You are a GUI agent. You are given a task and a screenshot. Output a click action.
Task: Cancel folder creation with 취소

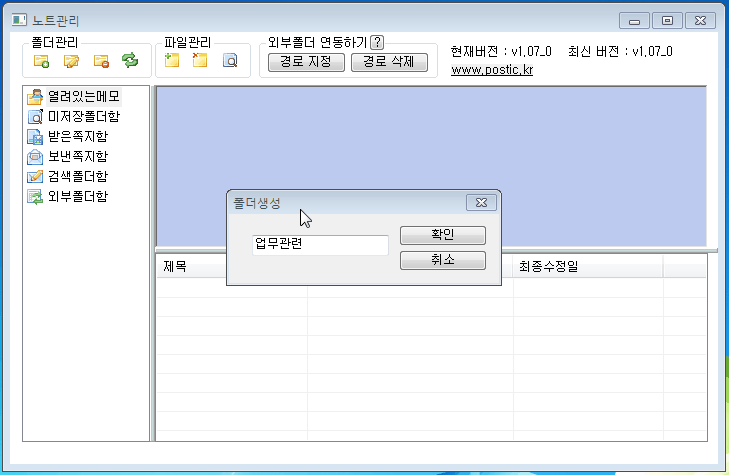pyautogui.click(x=443, y=260)
